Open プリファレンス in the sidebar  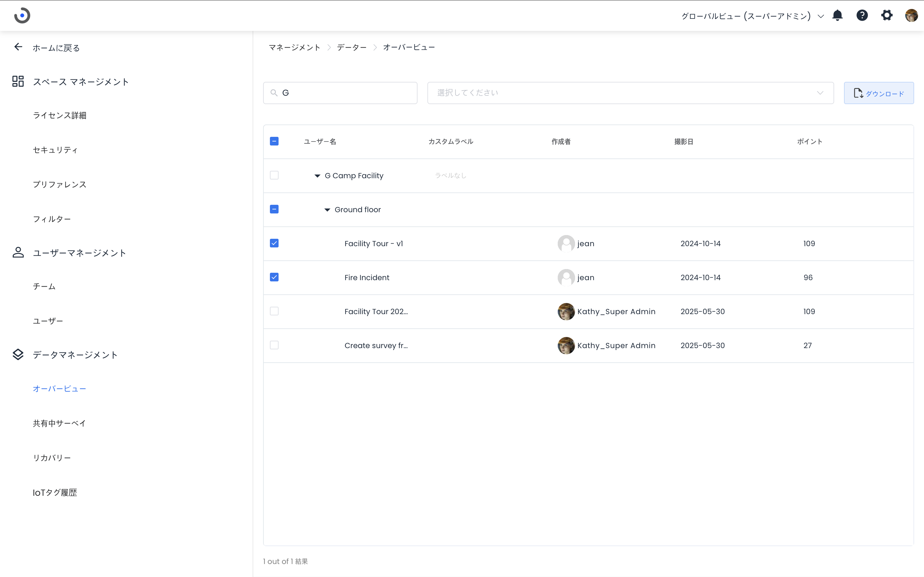[x=60, y=184]
